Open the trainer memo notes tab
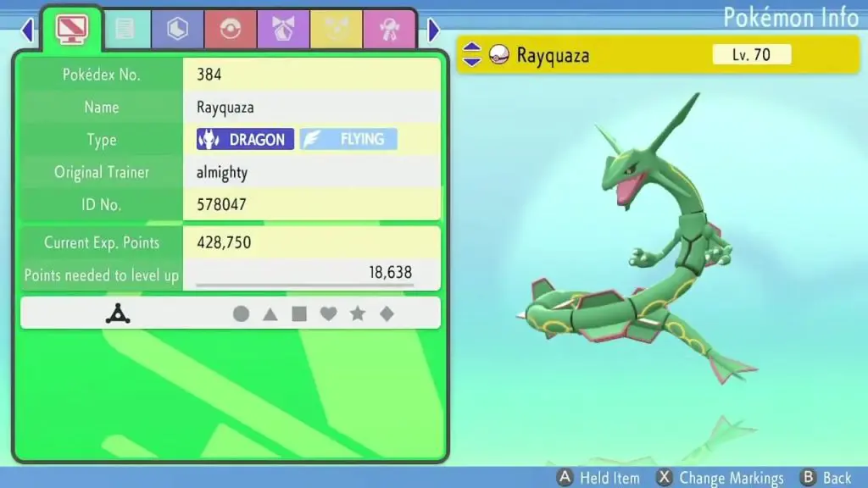 125,30
